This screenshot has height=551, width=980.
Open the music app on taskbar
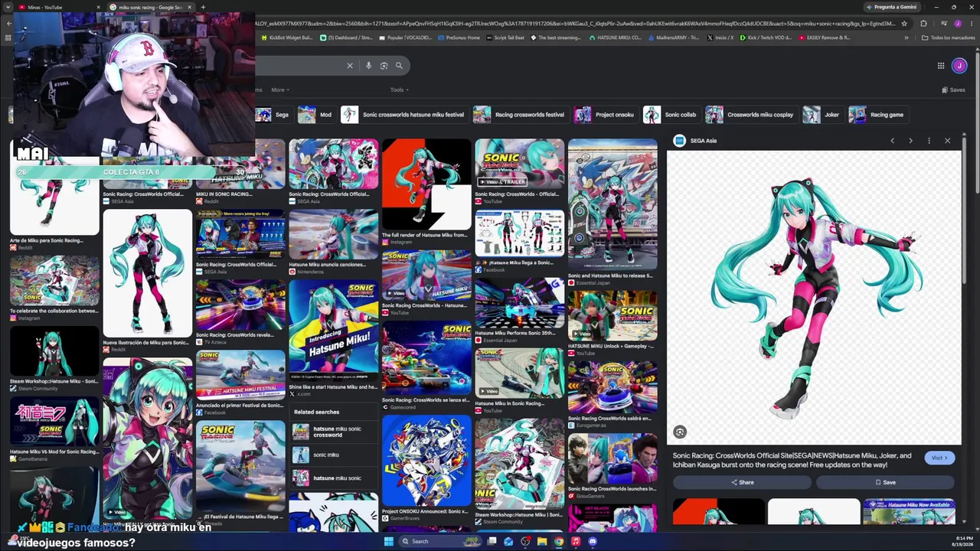pos(576,542)
